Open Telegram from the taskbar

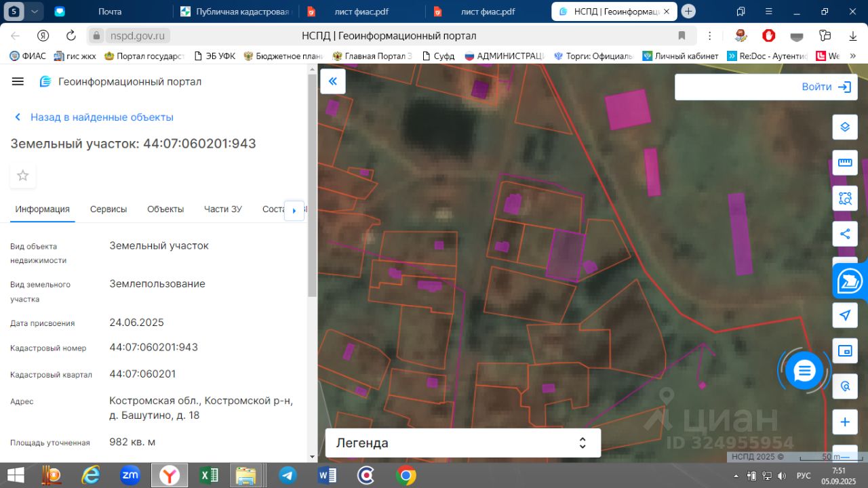(288, 476)
